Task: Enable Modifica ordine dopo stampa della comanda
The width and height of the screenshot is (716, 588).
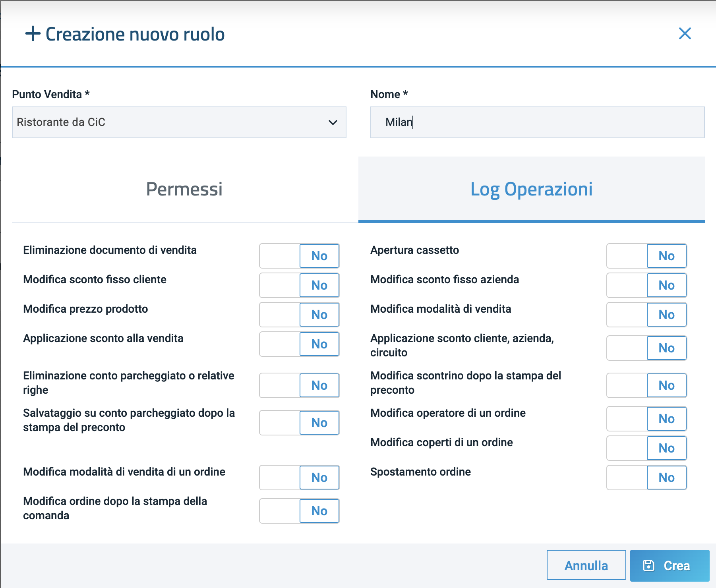Action: [x=299, y=511]
